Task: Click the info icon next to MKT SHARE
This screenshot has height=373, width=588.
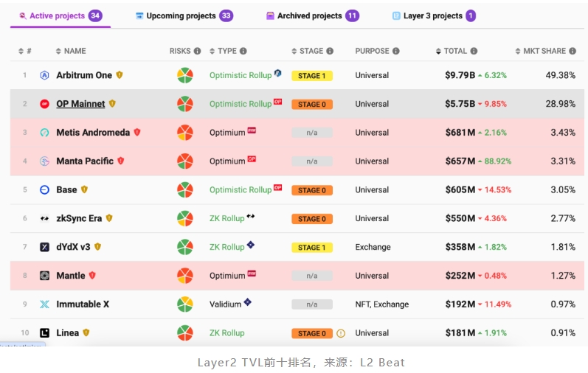Action: [x=573, y=51]
